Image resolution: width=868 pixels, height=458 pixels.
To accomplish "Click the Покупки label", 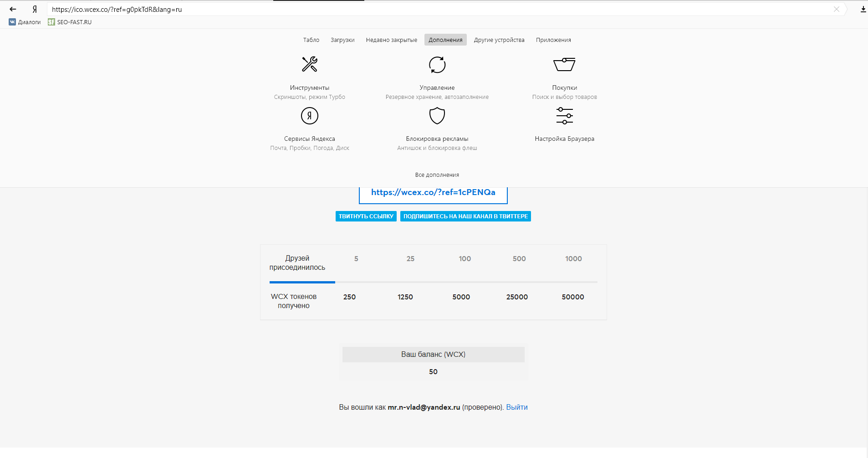I will point(565,88).
